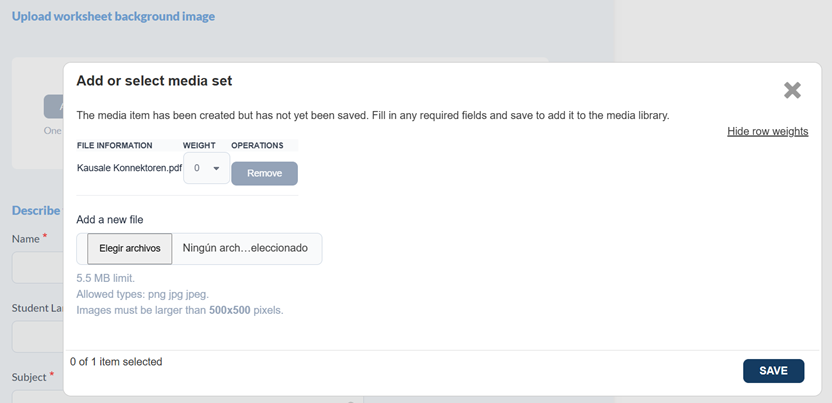This screenshot has height=403, width=832.
Task: Select the Kausale Konnektoren.pdf file name
Action: [x=129, y=168]
